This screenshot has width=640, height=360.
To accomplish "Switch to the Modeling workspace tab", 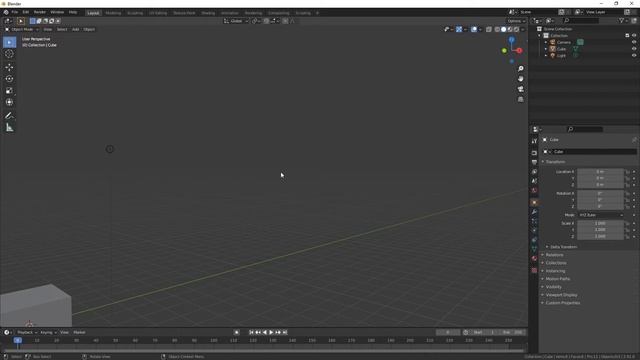I will (x=113, y=13).
